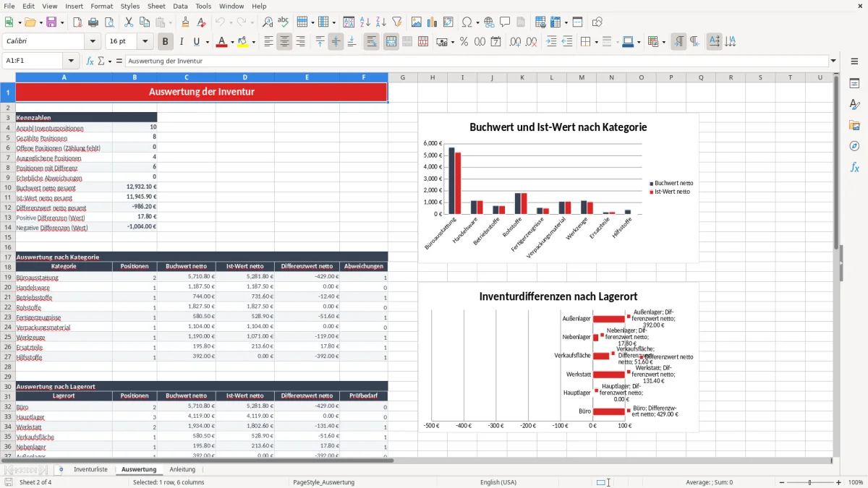The image size is (868, 488).
Task: Click the Function Wizard fx icon
Action: tap(90, 61)
